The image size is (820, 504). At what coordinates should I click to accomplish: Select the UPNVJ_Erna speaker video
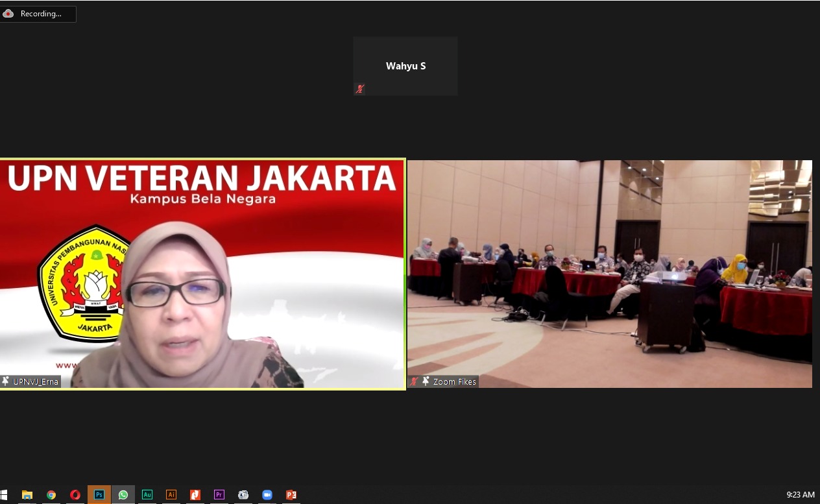[202, 272]
